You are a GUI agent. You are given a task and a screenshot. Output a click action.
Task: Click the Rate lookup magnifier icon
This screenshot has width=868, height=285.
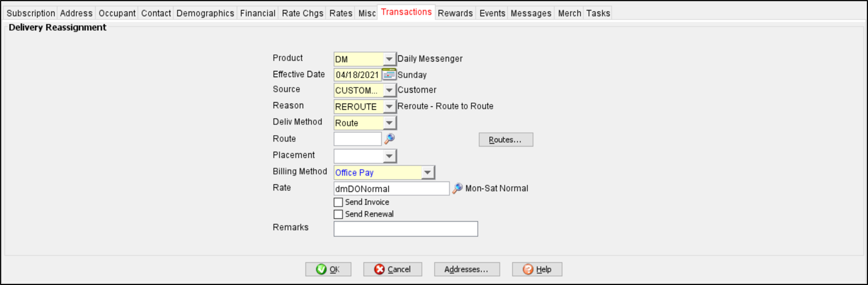pyautogui.click(x=457, y=188)
